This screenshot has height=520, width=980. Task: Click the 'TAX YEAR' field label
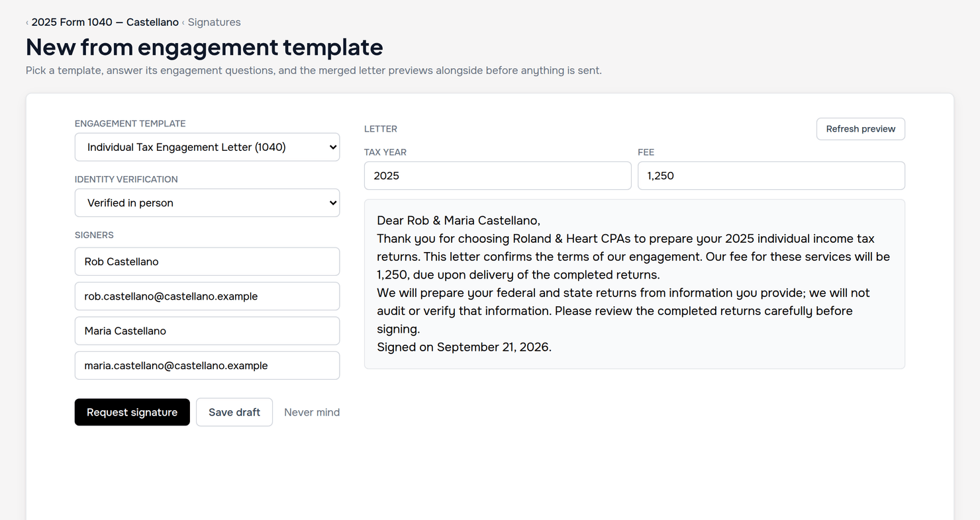click(x=385, y=152)
